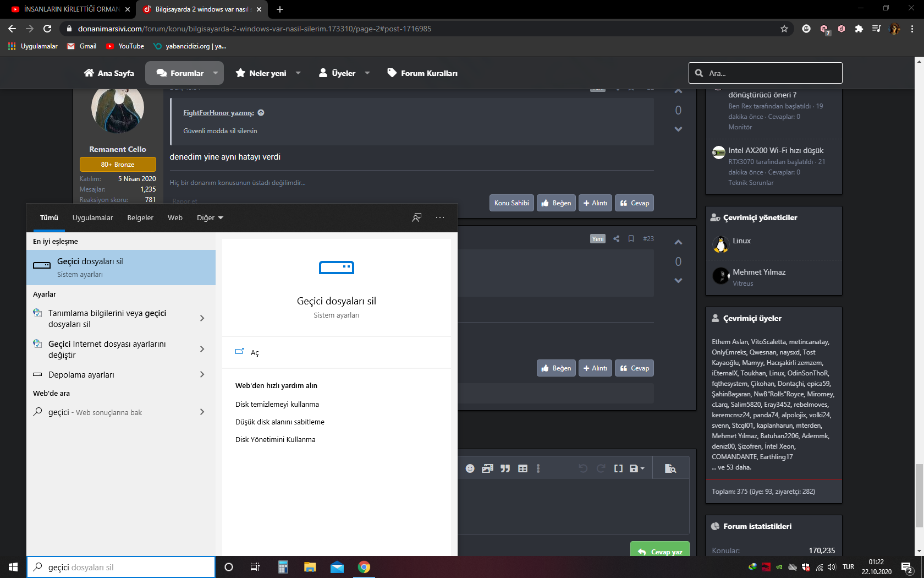Open a new browser tab
The height and width of the screenshot is (578, 924).
tap(280, 9)
